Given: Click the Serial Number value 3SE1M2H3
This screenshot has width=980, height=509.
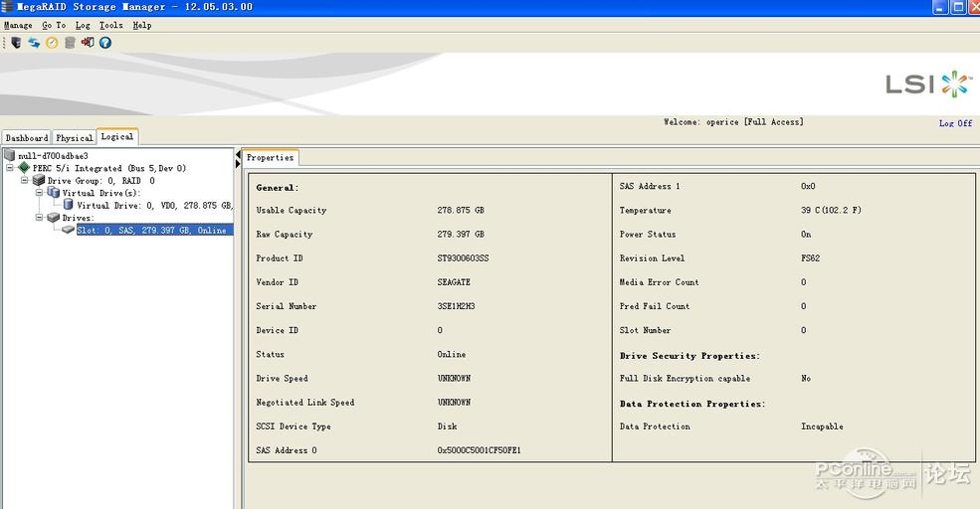Looking at the screenshot, I should 457,306.
